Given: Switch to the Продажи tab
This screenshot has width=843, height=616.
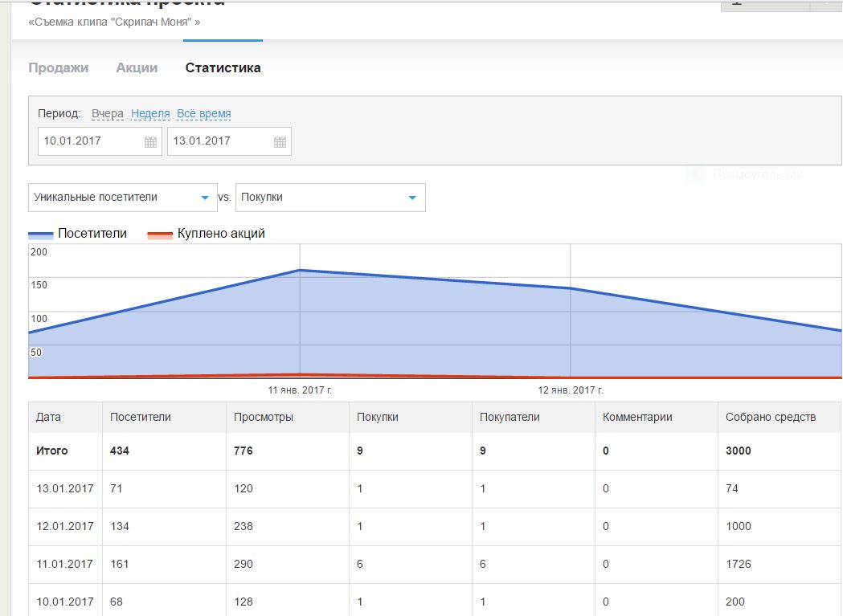Looking at the screenshot, I should pyautogui.click(x=58, y=68).
